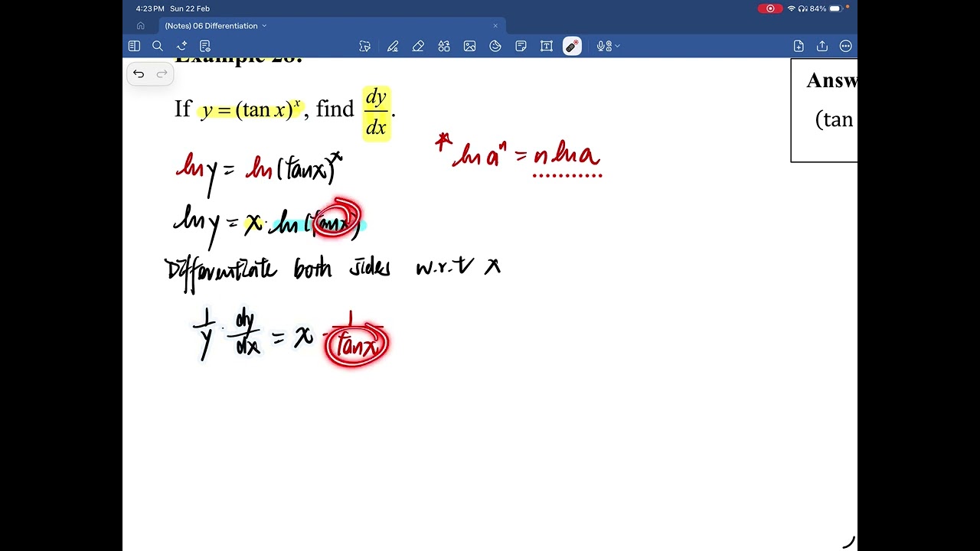This screenshot has height=551, width=980.
Task: Expand the document title dropdown chevron
Action: pyautogui.click(x=264, y=25)
